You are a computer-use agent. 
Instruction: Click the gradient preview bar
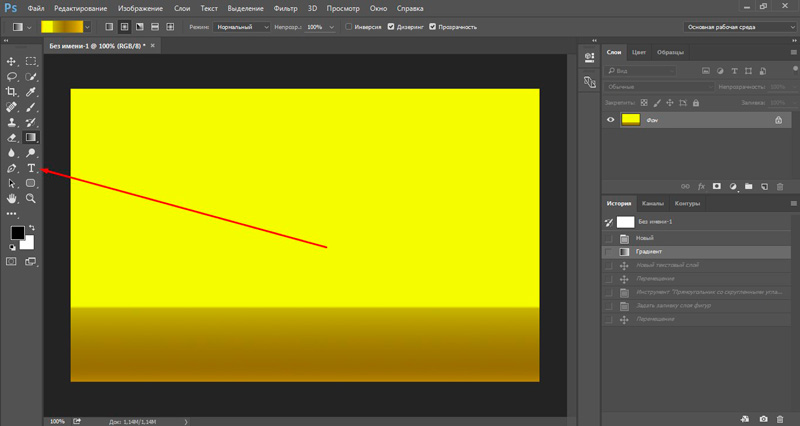tap(62, 27)
